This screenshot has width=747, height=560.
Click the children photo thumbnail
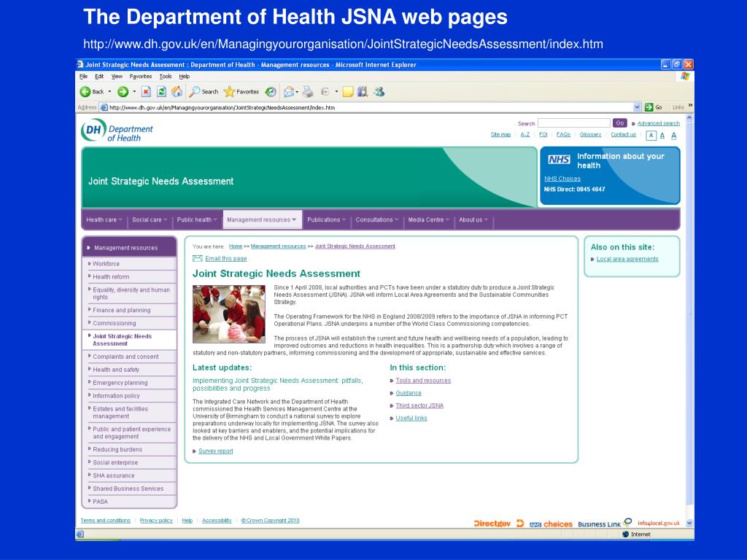click(228, 314)
